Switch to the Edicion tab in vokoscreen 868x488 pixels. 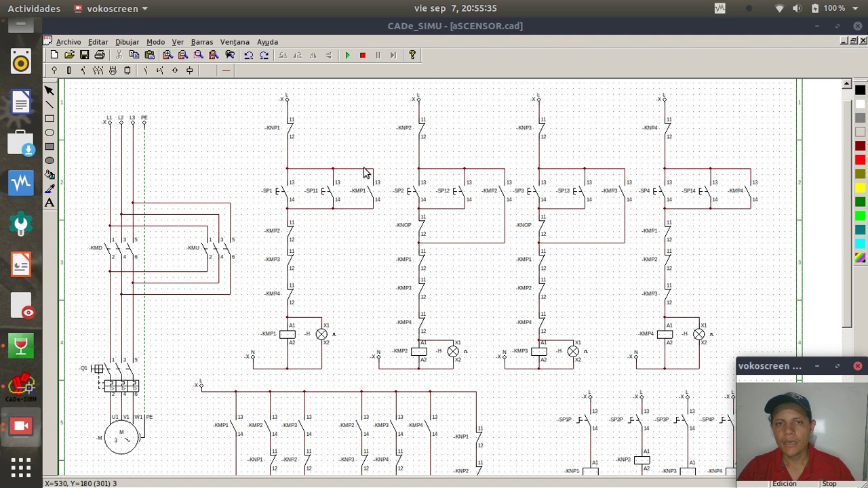pos(784,483)
